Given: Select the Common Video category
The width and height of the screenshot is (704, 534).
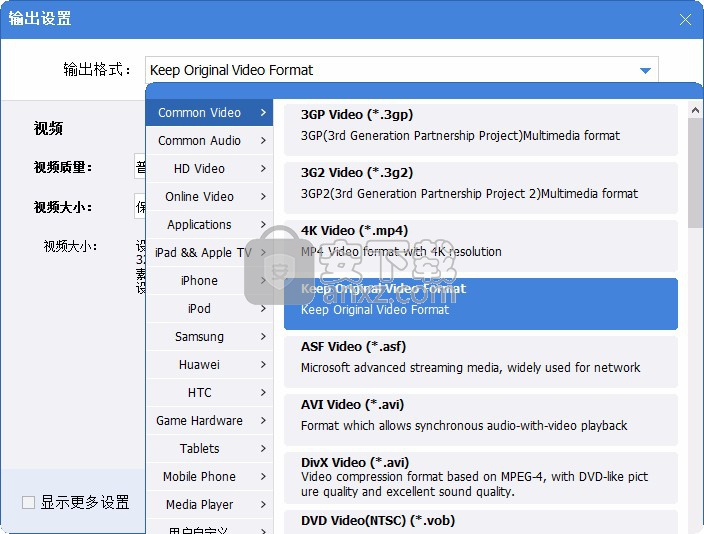Looking at the screenshot, I should pos(209,113).
